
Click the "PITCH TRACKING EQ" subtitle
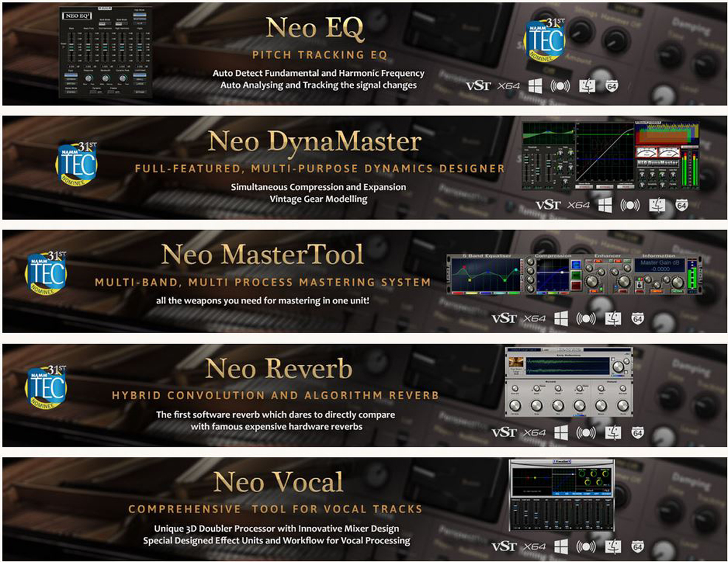pyautogui.click(x=320, y=55)
